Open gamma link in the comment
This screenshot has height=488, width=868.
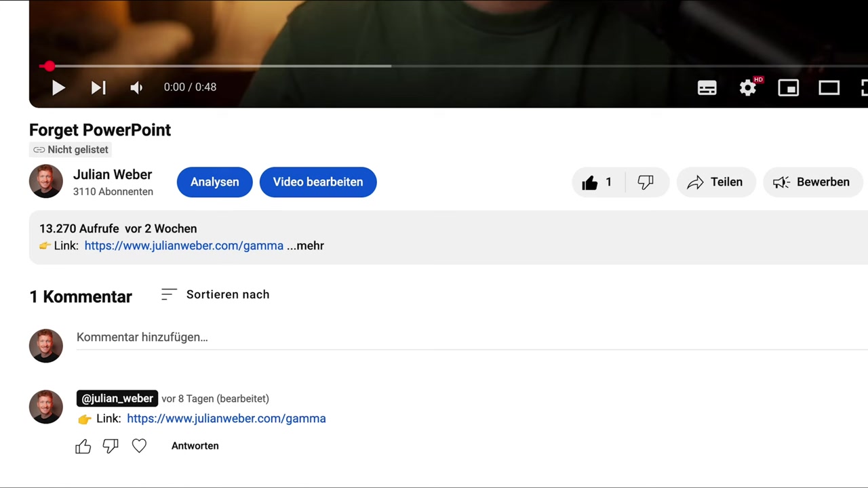point(226,418)
